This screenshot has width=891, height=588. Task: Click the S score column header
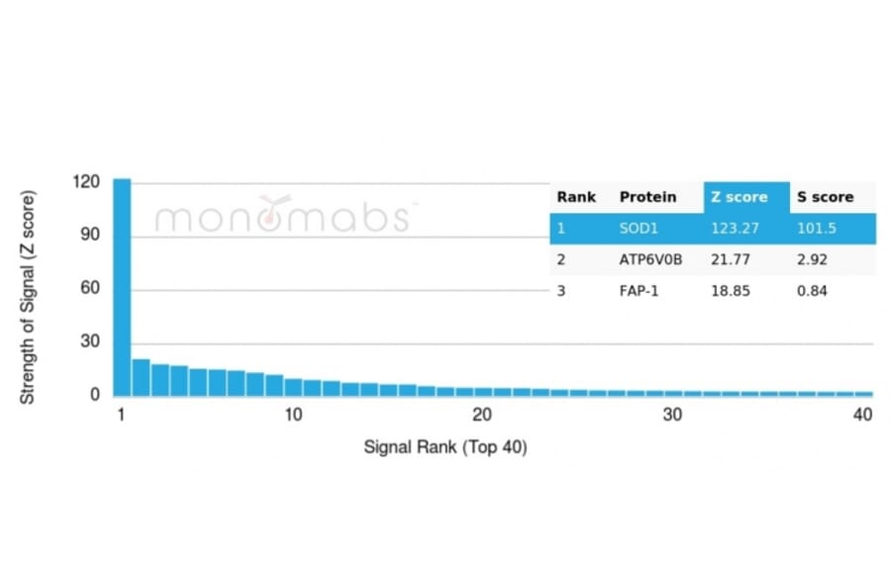coord(825,196)
